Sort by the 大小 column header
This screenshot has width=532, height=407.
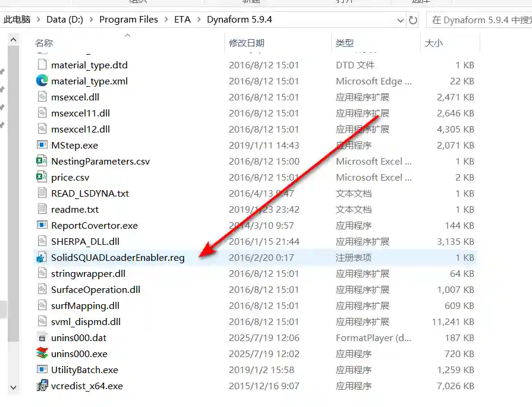433,43
